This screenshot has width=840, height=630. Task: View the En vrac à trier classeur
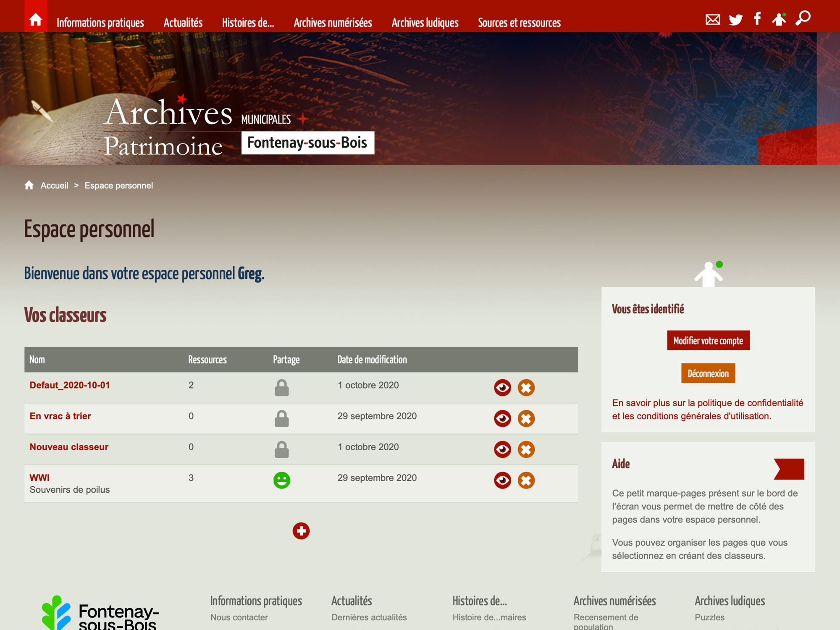click(x=502, y=418)
